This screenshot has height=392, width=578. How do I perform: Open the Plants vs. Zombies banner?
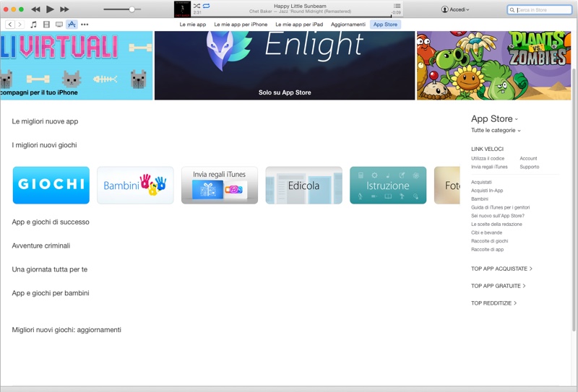point(494,65)
